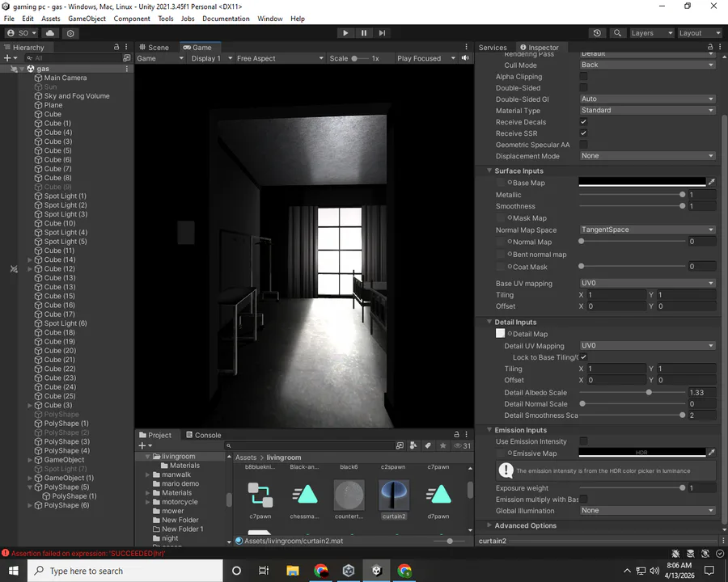Click the toolbar search magnifier icon
The height and width of the screenshot is (582, 728).
click(x=617, y=33)
